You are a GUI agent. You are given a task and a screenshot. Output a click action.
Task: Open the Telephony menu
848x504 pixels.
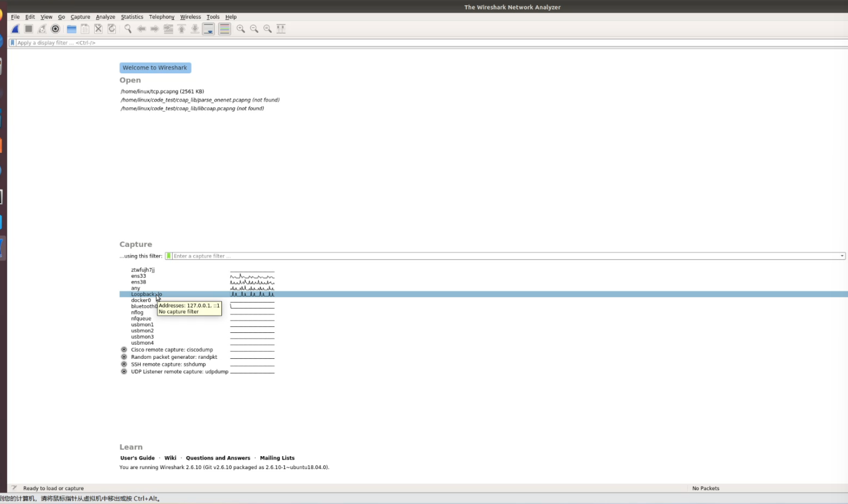coord(162,17)
